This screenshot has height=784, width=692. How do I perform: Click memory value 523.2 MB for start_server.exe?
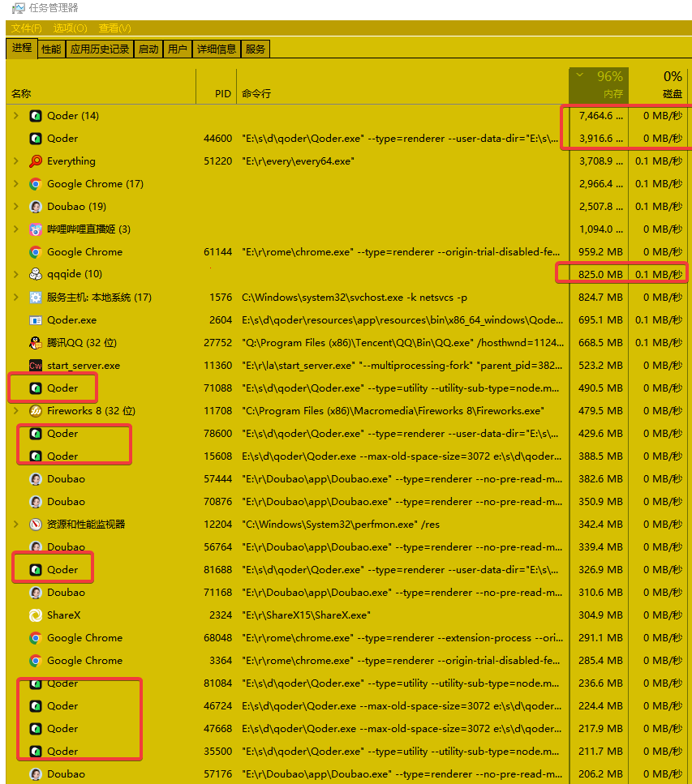(x=600, y=366)
